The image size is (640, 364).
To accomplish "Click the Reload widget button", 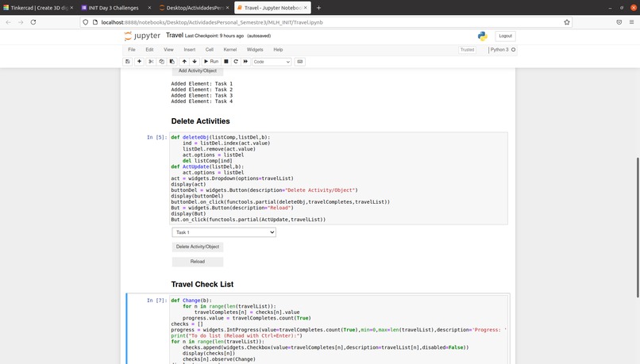I will point(198,262).
